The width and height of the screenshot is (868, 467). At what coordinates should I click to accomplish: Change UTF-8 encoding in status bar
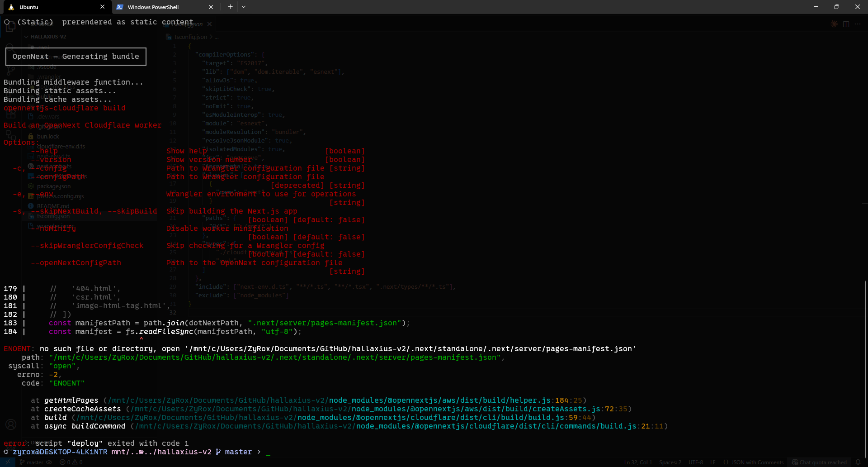(696, 462)
